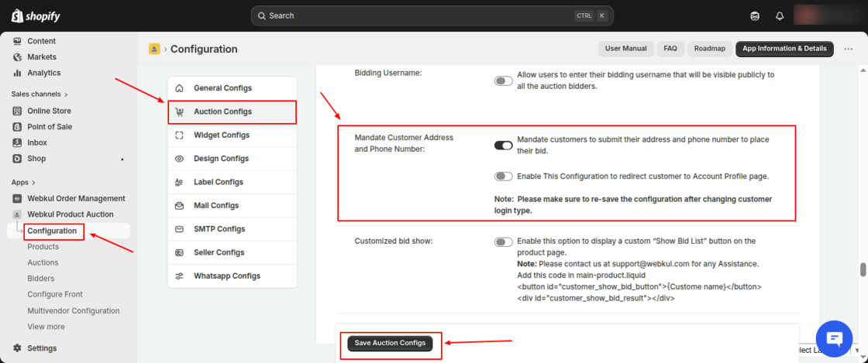This screenshot has height=363, width=868.
Task: Click the Mail Configs envelope icon
Action: 179,206
